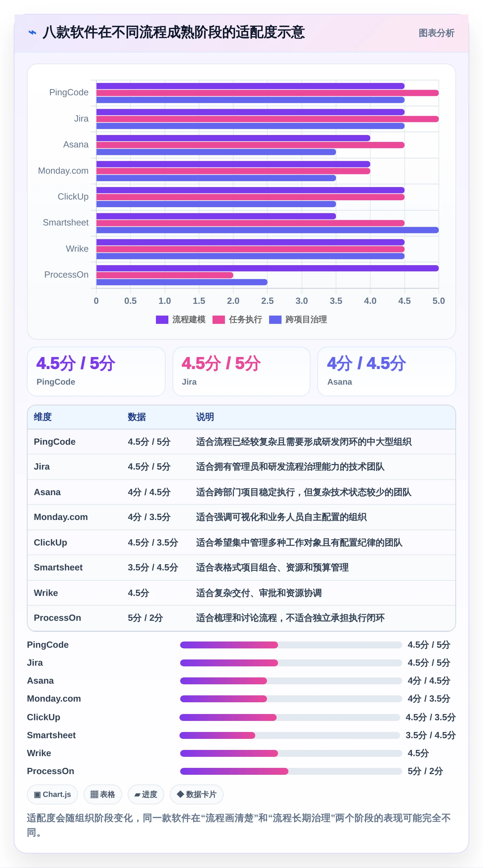Image resolution: width=483 pixels, height=868 pixels.
Task: Click the Asana progress bar
Action: [291, 681]
